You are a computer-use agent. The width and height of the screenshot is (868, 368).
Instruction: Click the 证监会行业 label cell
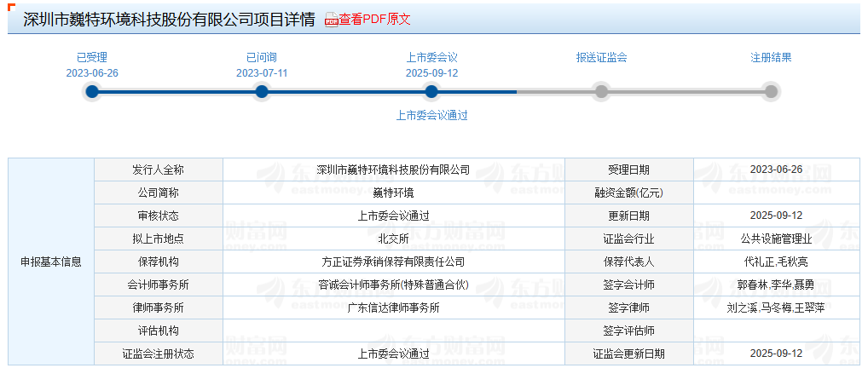(629, 239)
